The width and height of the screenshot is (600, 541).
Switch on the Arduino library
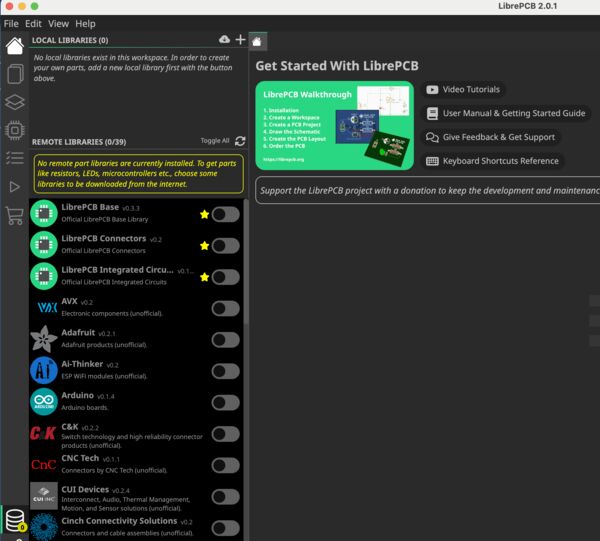click(x=226, y=402)
